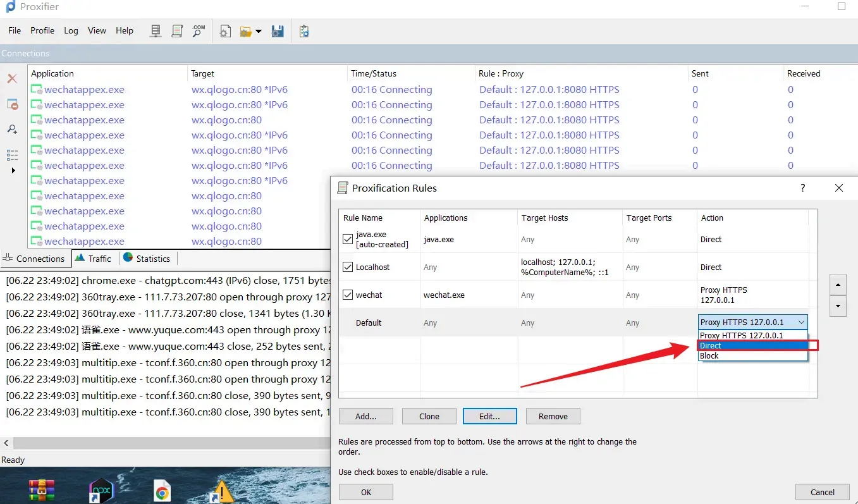Screen dimensions: 858x504
Task: Click the 'Ready' status bar text
Action: [13, 460]
